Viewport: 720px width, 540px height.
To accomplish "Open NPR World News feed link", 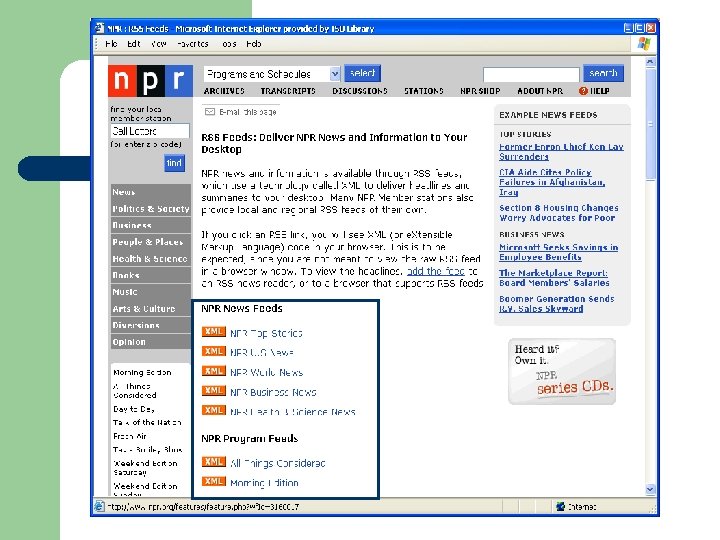I will pyautogui.click(x=266, y=372).
